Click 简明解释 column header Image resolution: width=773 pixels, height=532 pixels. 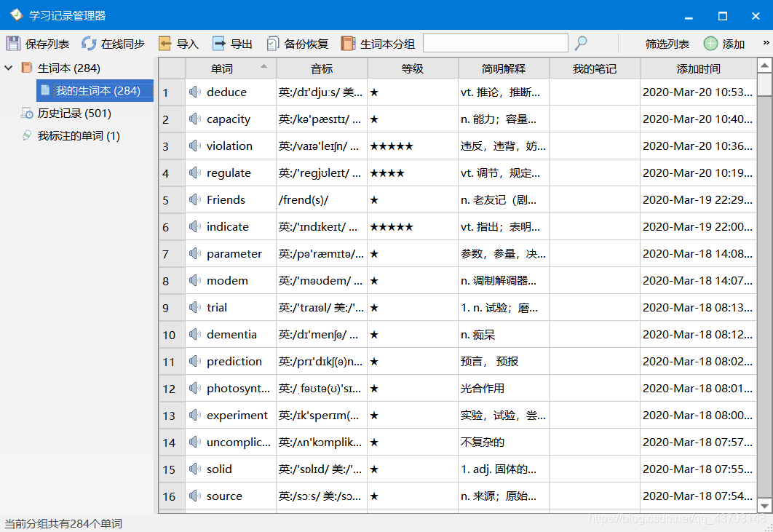coord(504,68)
